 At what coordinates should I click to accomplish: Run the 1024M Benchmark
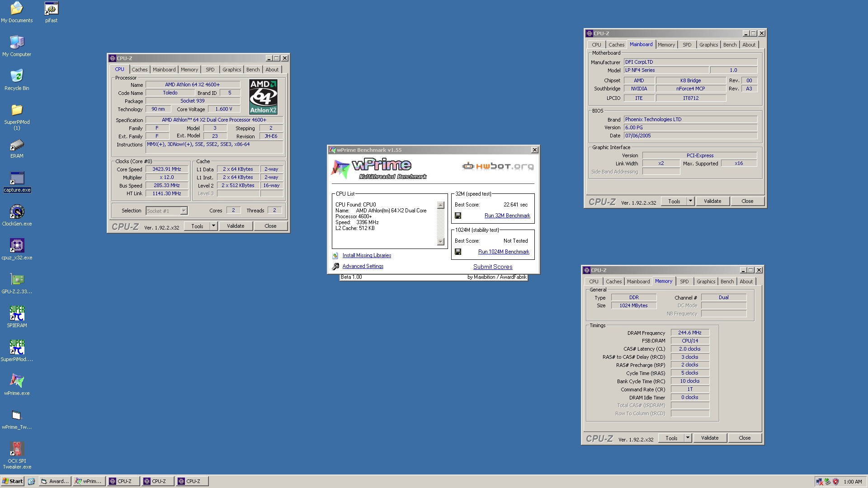pos(504,252)
